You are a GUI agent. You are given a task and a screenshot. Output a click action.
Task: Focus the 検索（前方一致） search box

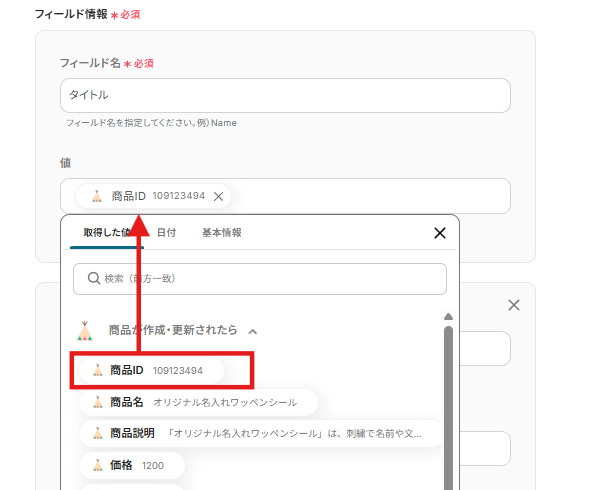(260, 279)
